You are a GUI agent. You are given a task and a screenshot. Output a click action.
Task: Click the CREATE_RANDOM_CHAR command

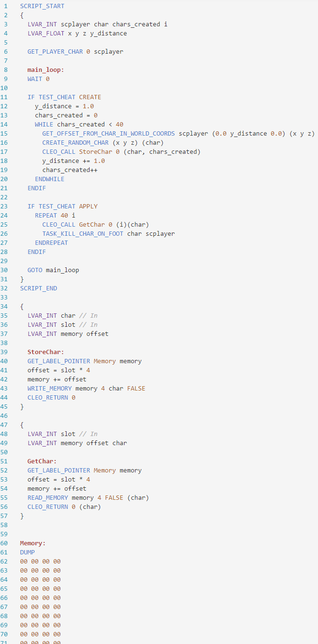coord(75,143)
